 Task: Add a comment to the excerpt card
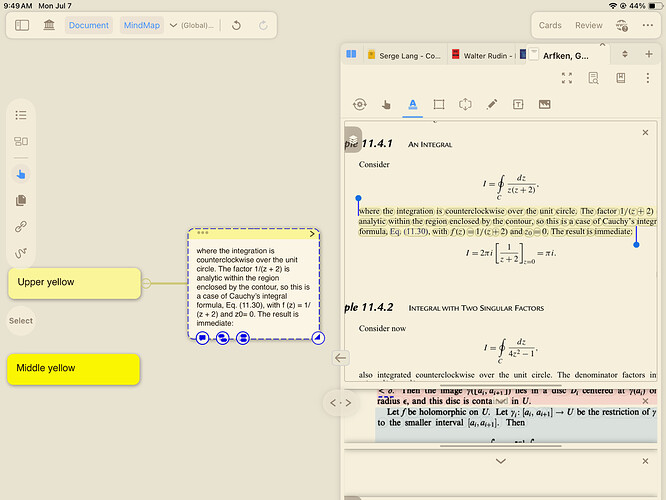(x=203, y=338)
